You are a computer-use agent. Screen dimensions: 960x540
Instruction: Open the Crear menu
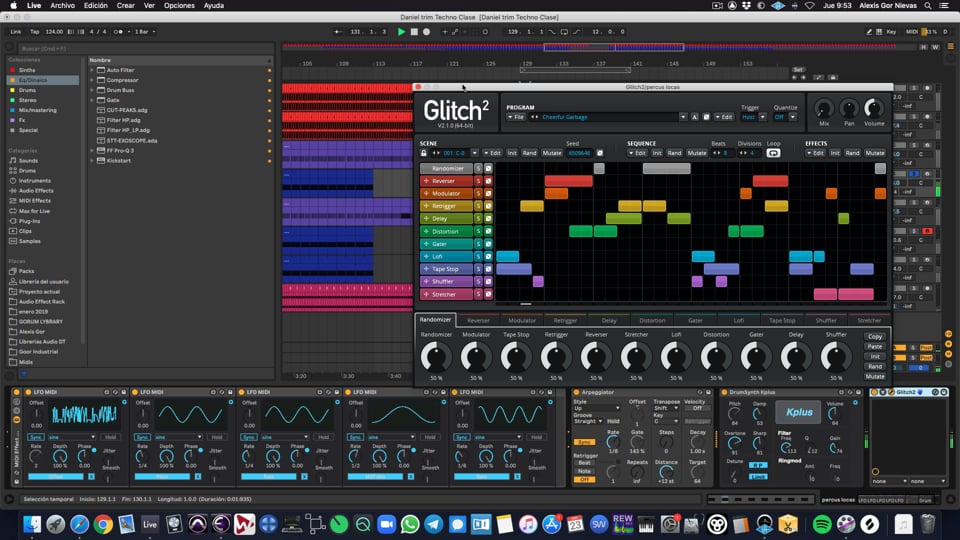tap(126, 6)
